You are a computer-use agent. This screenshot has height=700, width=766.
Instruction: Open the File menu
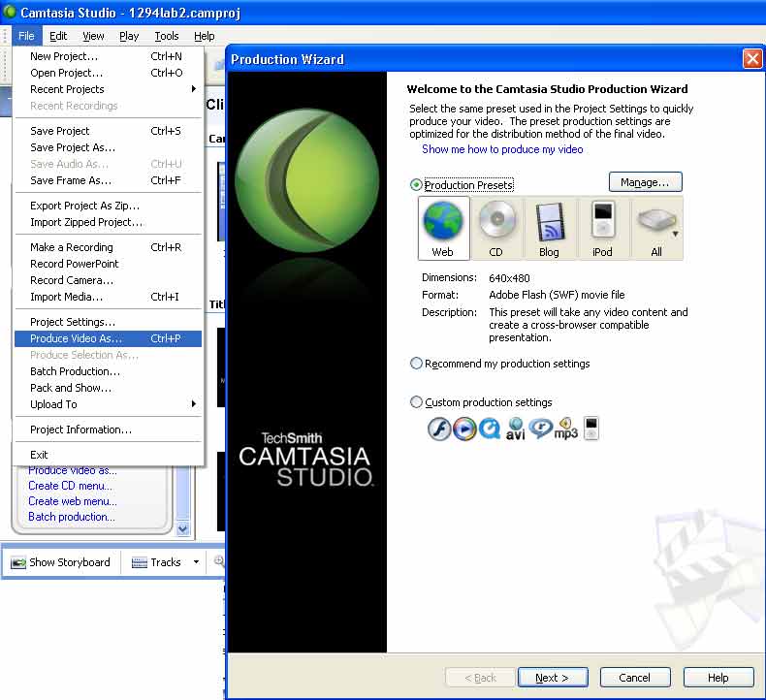[26, 36]
